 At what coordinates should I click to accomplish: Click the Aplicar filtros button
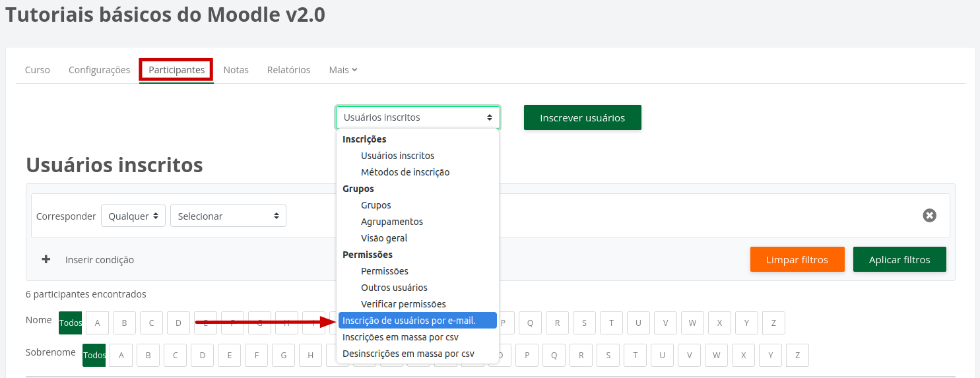tap(899, 259)
